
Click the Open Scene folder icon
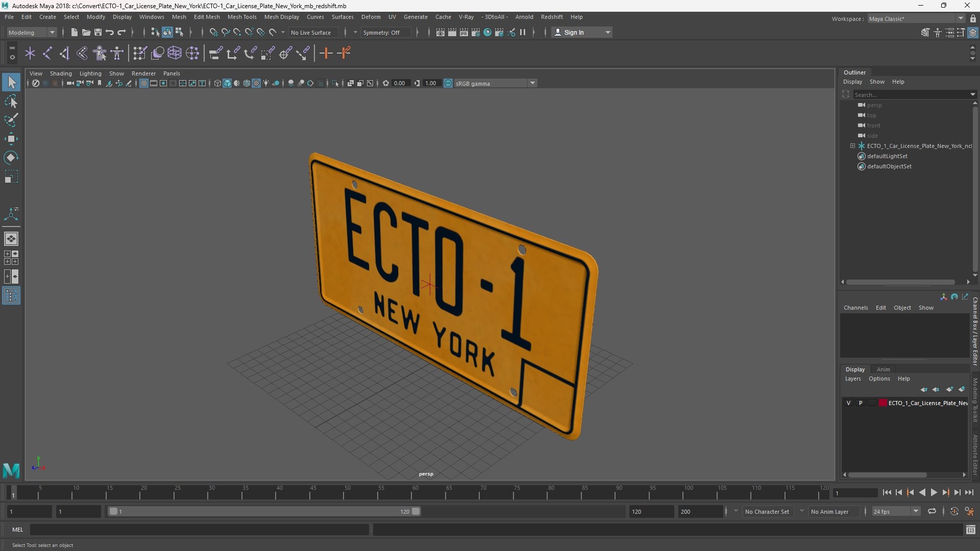coord(86,32)
